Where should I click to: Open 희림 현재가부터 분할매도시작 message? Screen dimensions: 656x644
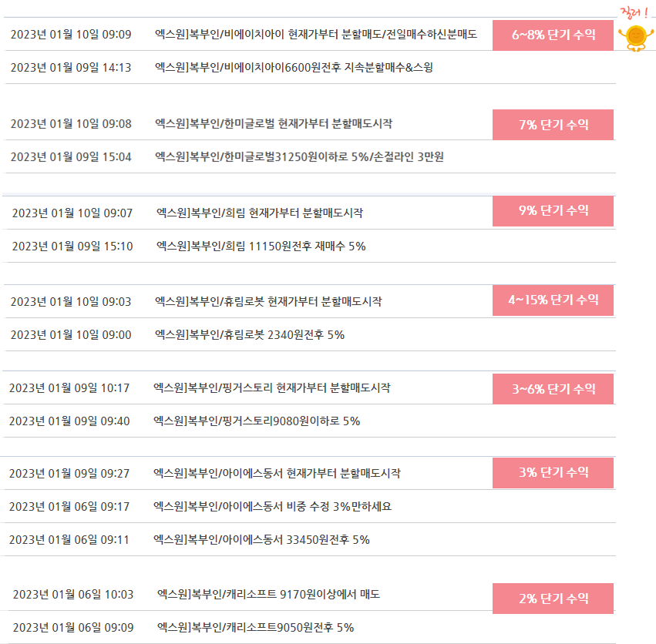[x=260, y=213]
